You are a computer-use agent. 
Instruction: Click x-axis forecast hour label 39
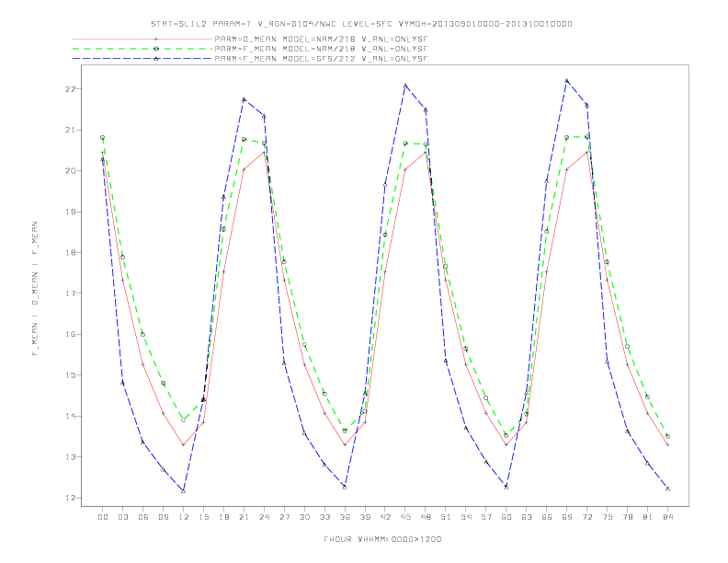[x=365, y=517]
